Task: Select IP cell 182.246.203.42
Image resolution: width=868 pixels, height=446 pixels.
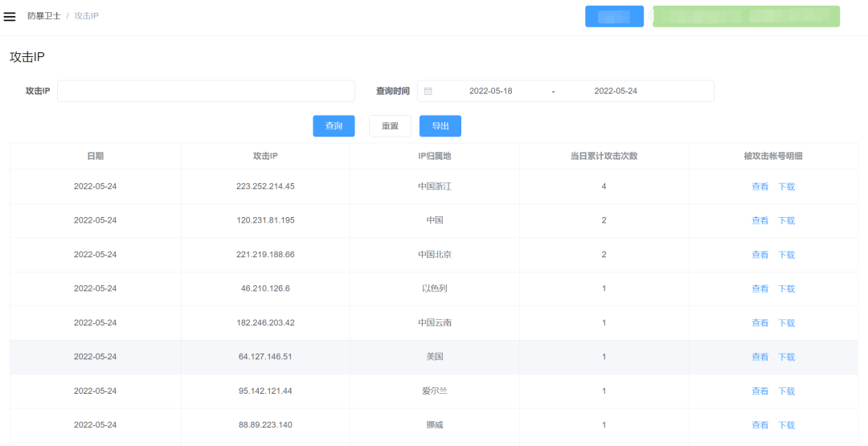Action: click(265, 322)
